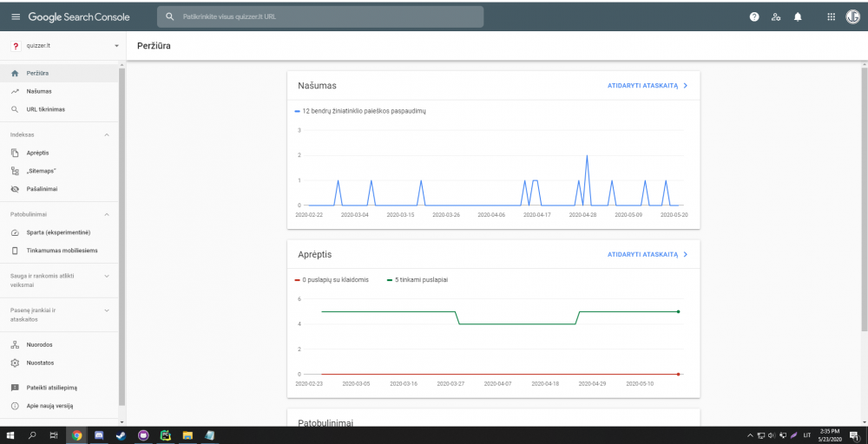The width and height of the screenshot is (868, 444).
Task: Show hidden system tray icons
Action: (751, 435)
